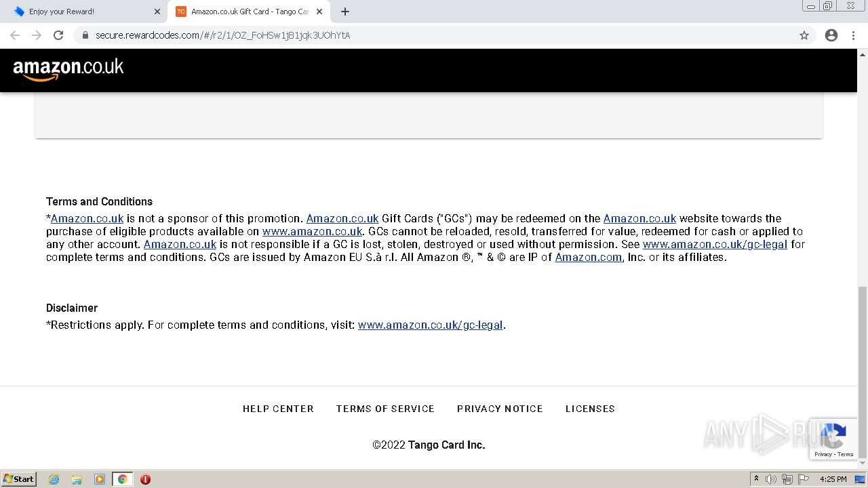Image resolution: width=868 pixels, height=488 pixels.
Task: Click the 4:25 PM system clock
Action: [x=833, y=479]
